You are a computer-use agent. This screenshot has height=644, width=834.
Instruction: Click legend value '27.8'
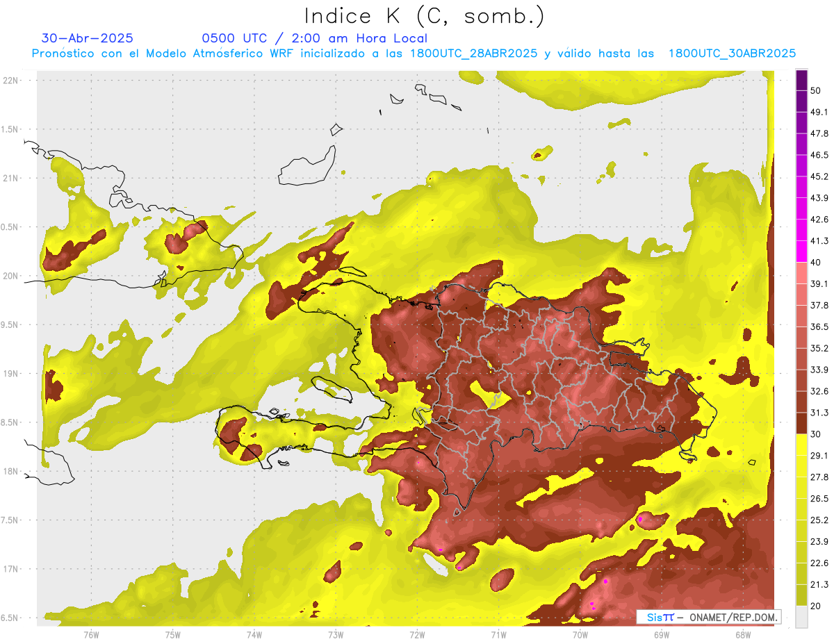pyautogui.click(x=819, y=477)
